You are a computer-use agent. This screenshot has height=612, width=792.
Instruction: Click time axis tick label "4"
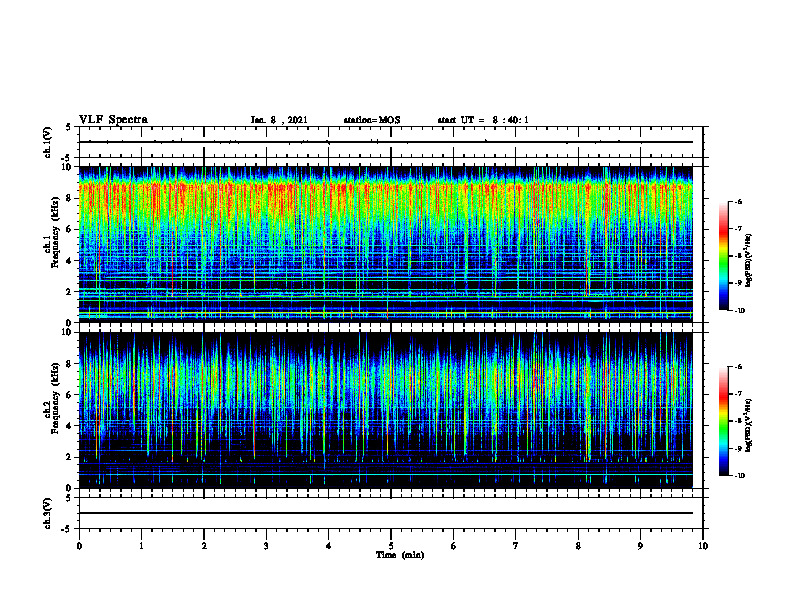pos(329,546)
